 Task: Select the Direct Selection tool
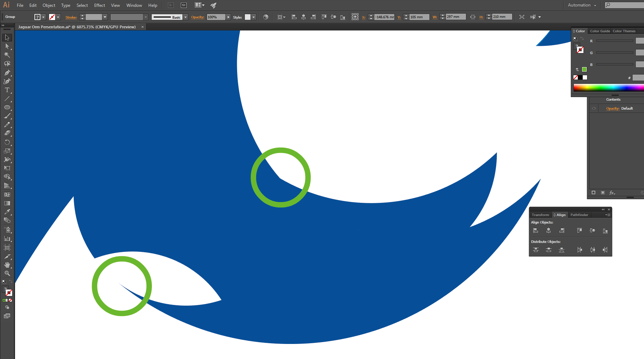7,46
